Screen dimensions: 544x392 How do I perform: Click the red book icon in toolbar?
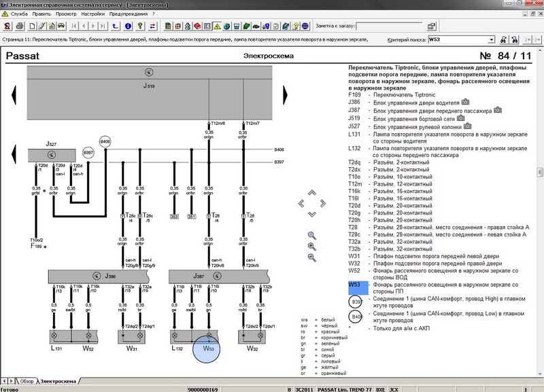197,26
